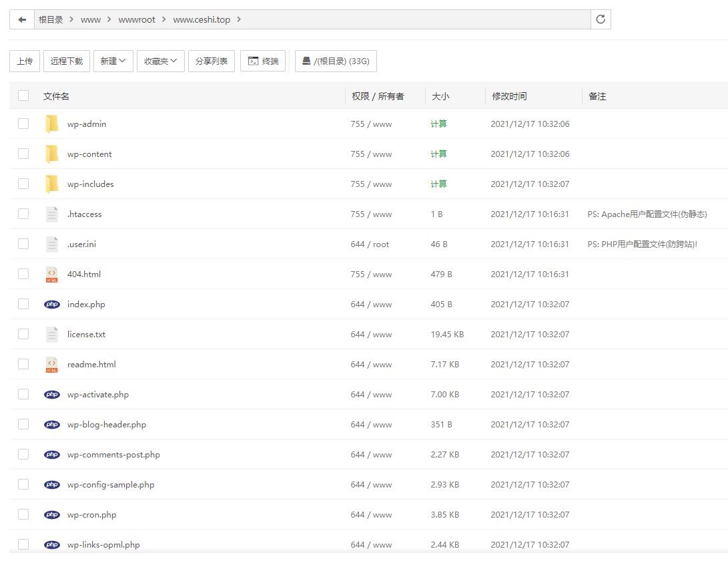
Task: Check the wp-includes row checkbox
Action: pyautogui.click(x=23, y=184)
